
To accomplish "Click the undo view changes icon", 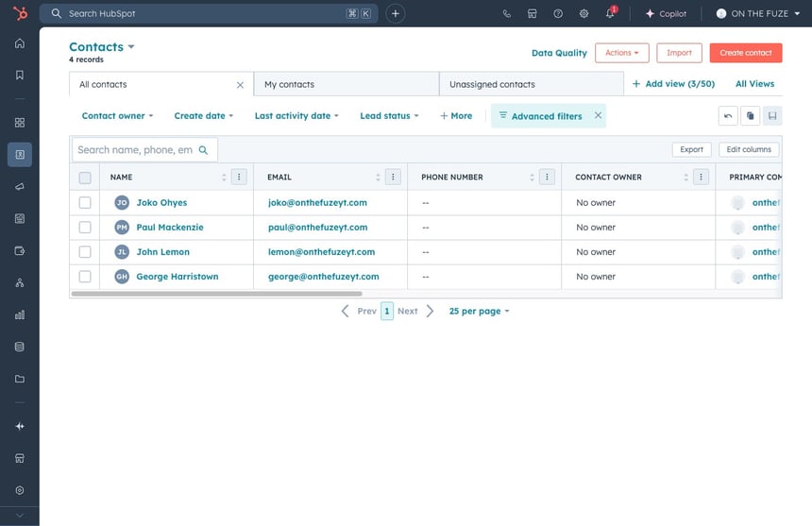I will pyautogui.click(x=728, y=116).
